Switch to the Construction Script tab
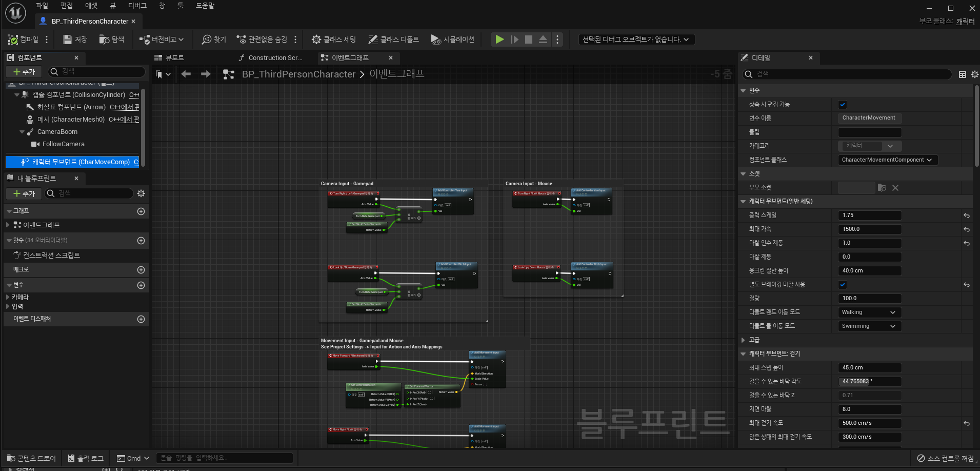 [x=271, y=58]
